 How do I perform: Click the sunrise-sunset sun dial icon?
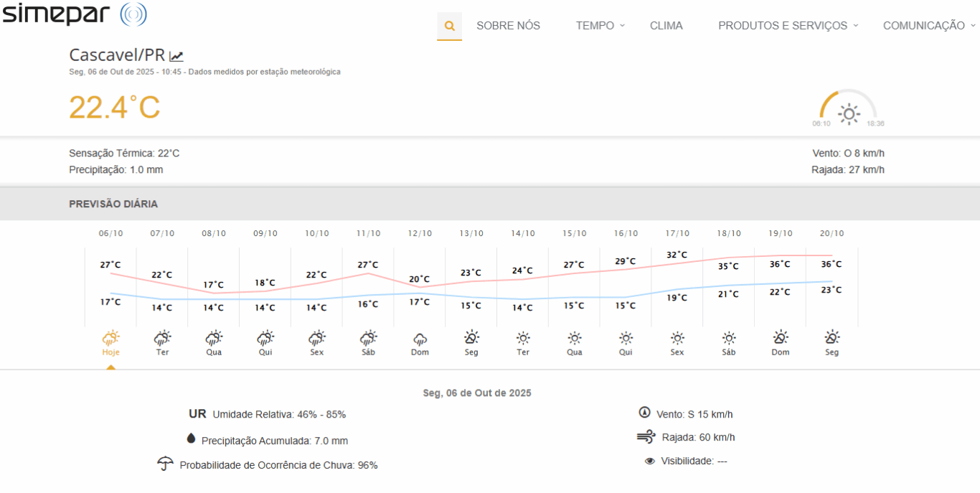coord(849,113)
